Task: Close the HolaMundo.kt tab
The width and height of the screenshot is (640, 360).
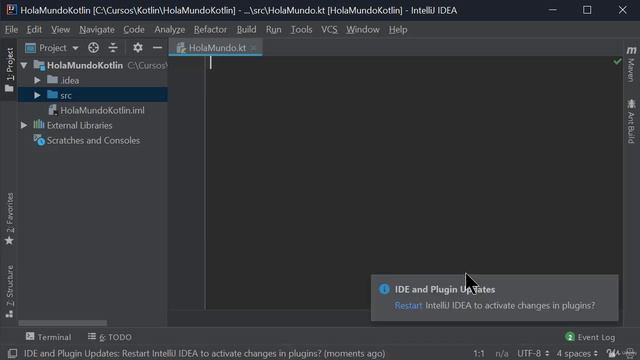Action: coord(254,48)
